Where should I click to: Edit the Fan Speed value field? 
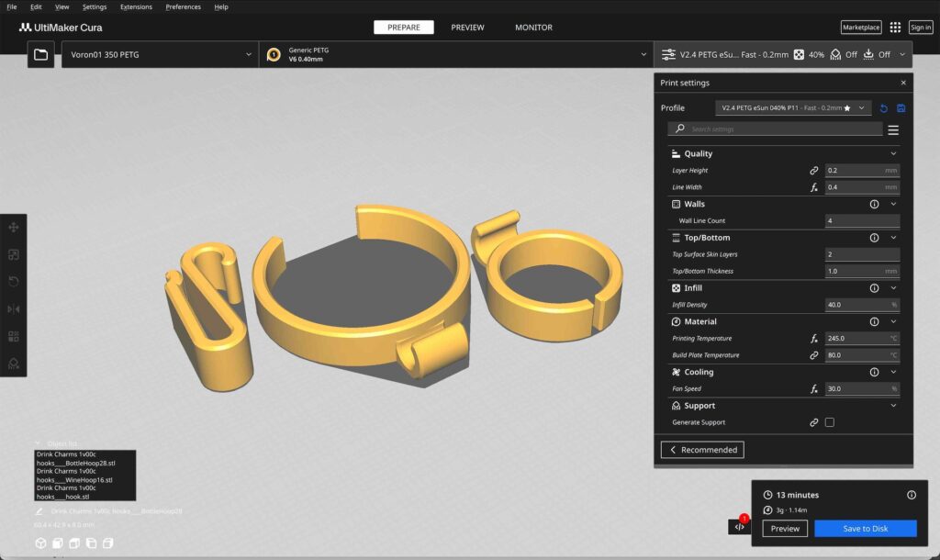coord(862,388)
